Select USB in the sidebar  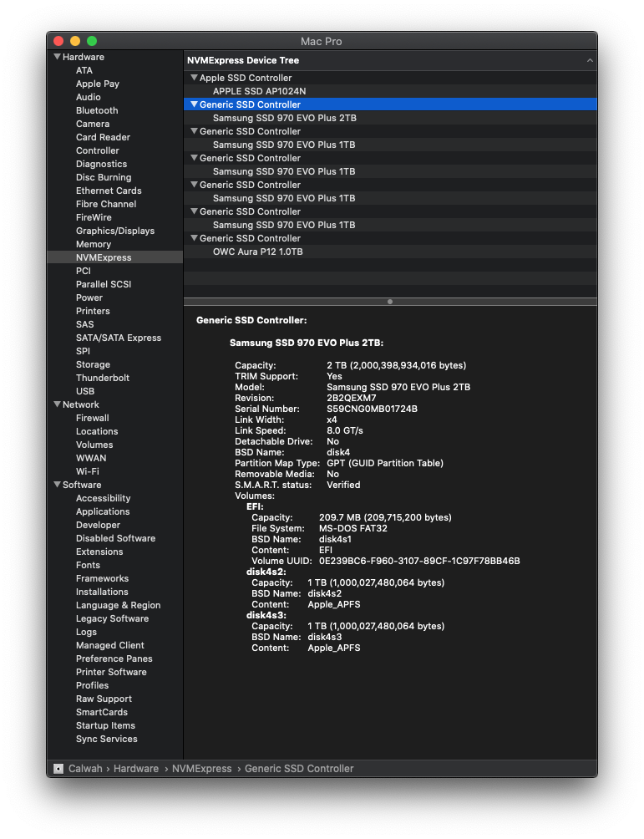(85, 391)
